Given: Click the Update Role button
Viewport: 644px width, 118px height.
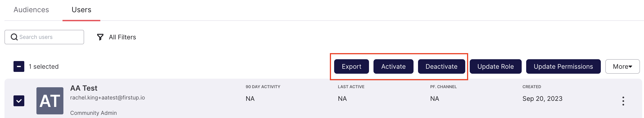Looking at the screenshot, I should [x=495, y=66].
